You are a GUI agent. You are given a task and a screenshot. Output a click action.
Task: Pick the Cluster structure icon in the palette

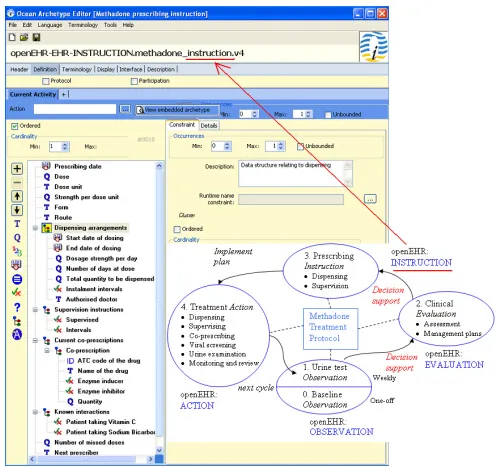point(17,321)
